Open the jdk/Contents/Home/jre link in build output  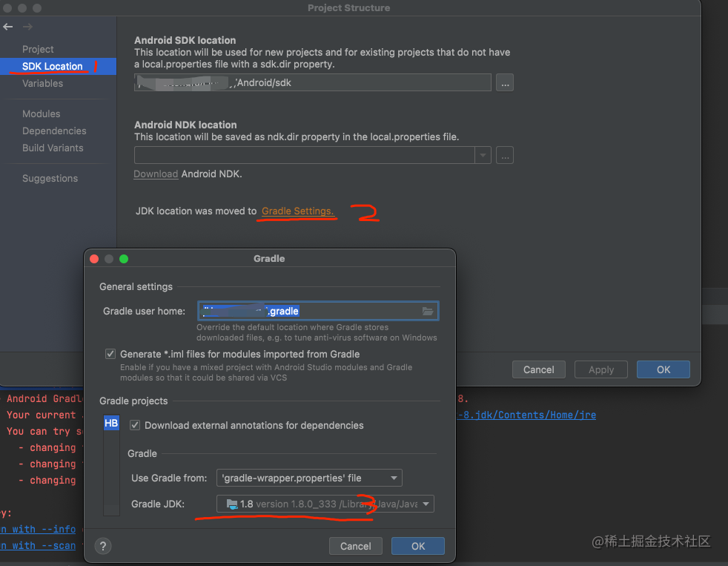click(x=527, y=415)
